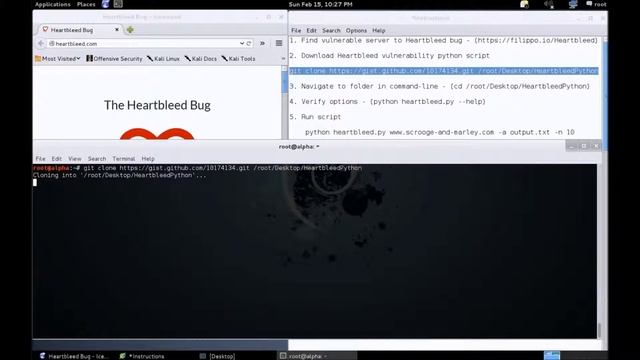640x360 pixels.
Task: Switch to Heartbleed Bug - Iceweasel taskbar item
Action: 74,356
